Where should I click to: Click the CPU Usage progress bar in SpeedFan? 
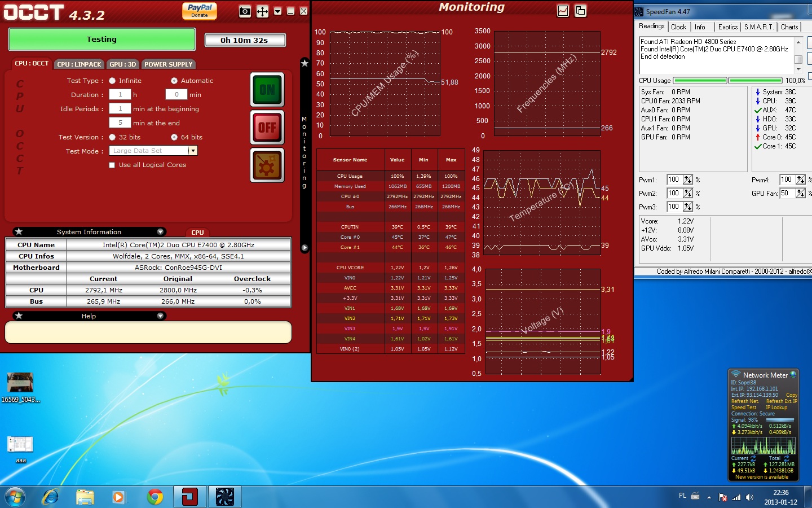pos(728,81)
